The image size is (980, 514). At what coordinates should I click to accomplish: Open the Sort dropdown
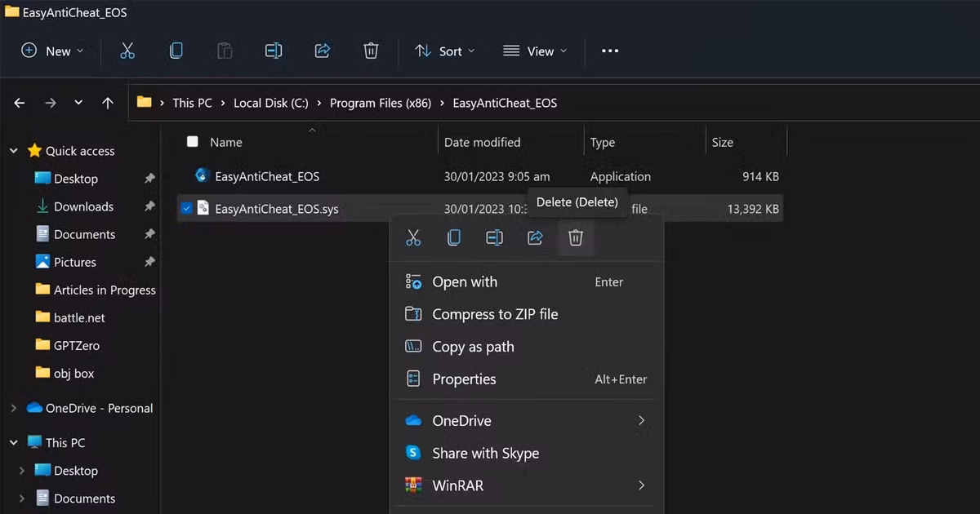445,51
